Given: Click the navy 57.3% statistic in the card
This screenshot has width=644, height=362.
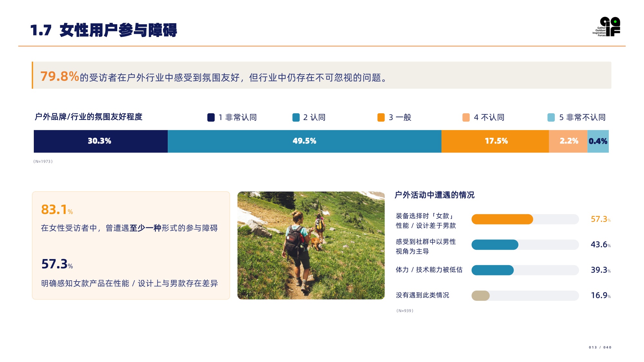Looking at the screenshot, I should 57,264.
